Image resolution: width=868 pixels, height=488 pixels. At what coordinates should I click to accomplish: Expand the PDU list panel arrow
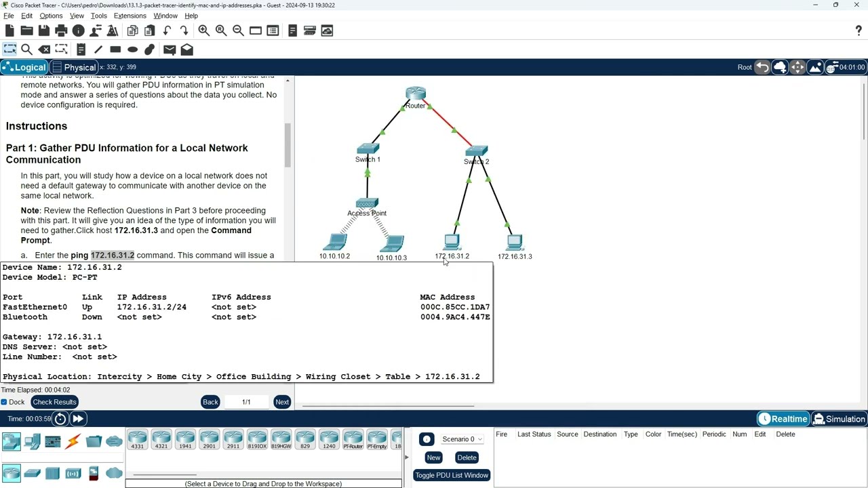tap(406, 457)
